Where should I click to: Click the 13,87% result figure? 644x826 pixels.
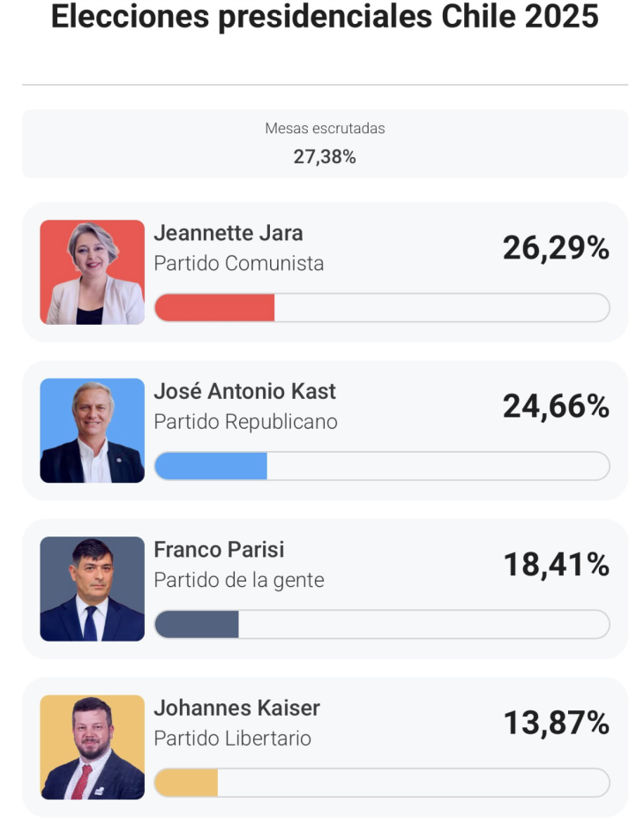click(556, 724)
